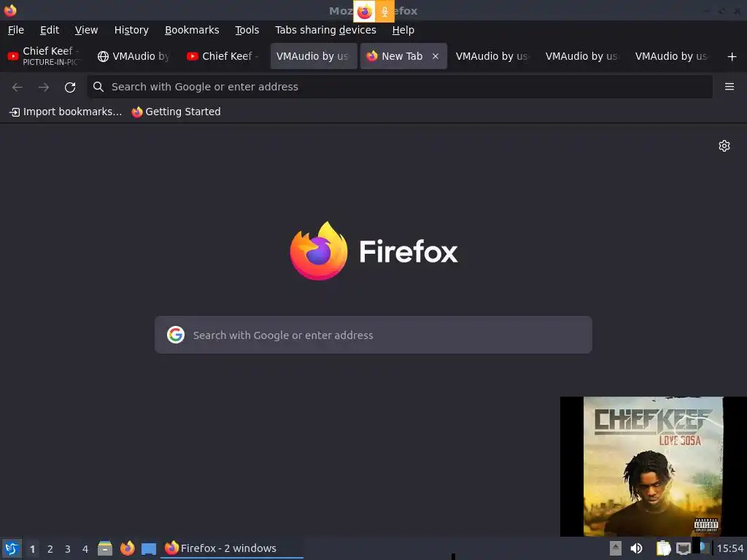Open the History menu
Screen dimensions: 747x560
[131, 30]
